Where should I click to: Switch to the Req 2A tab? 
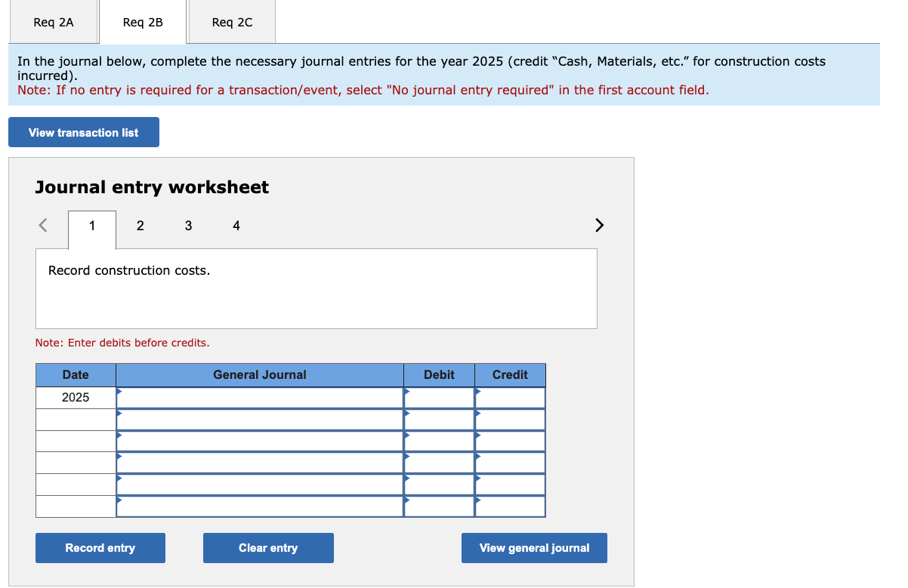(54, 22)
